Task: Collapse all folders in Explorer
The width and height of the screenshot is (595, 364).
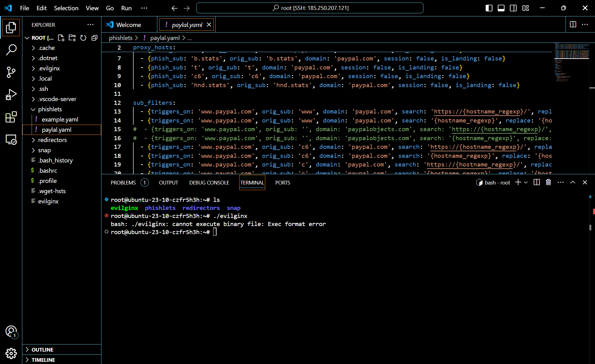Action: 94,38
